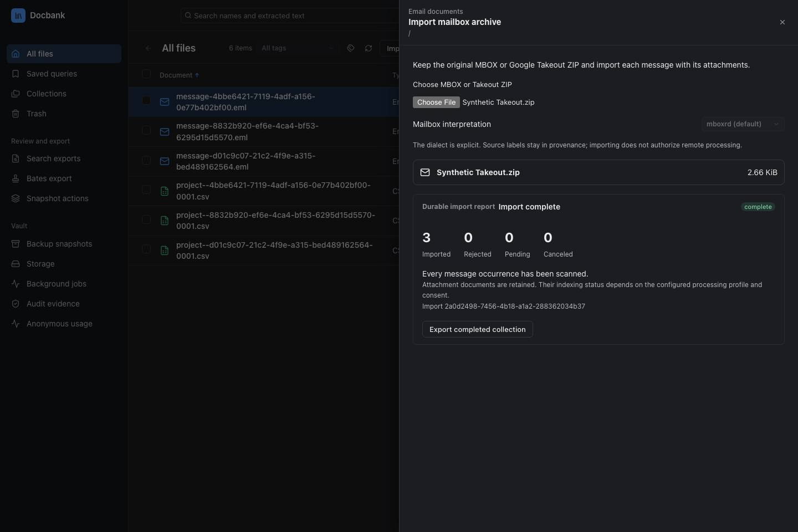Open Saved queries in the sidebar
This screenshot has height=532, width=798.
pos(64,74)
